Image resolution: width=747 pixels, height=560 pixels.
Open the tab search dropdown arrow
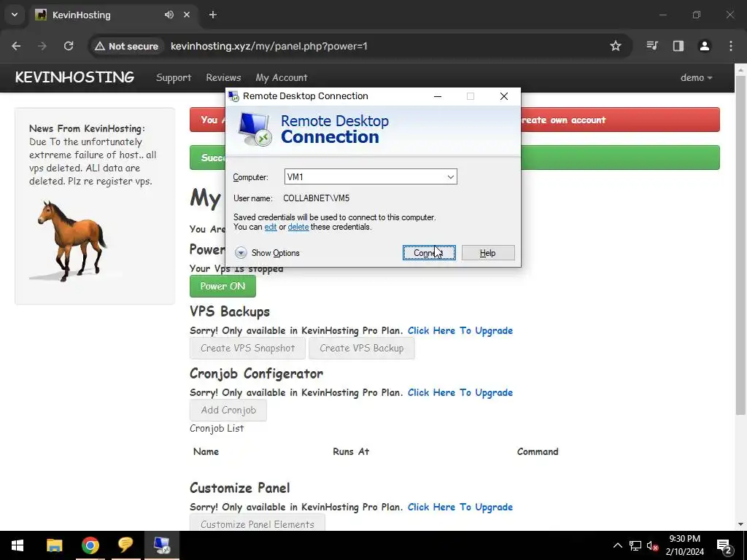[15, 15]
